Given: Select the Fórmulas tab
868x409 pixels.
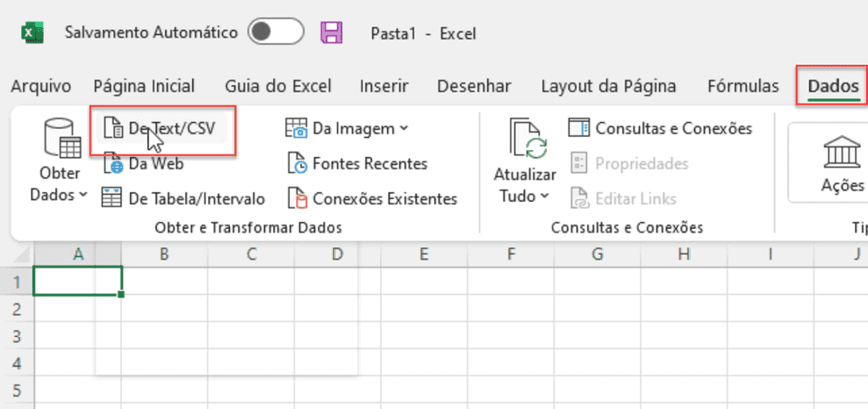Looking at the screenshot, I should pos(742,86).
